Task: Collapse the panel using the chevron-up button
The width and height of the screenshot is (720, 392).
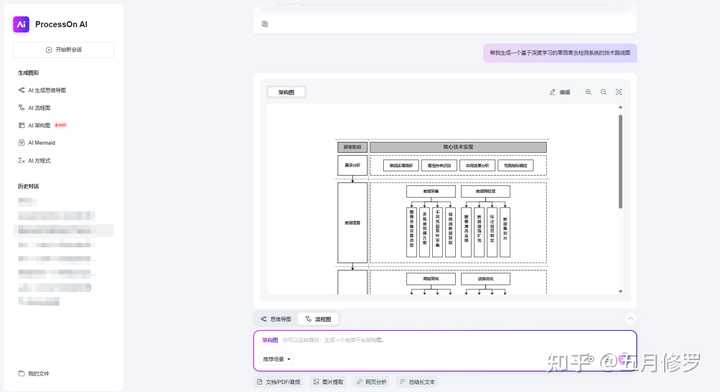Action: point(630,319)
